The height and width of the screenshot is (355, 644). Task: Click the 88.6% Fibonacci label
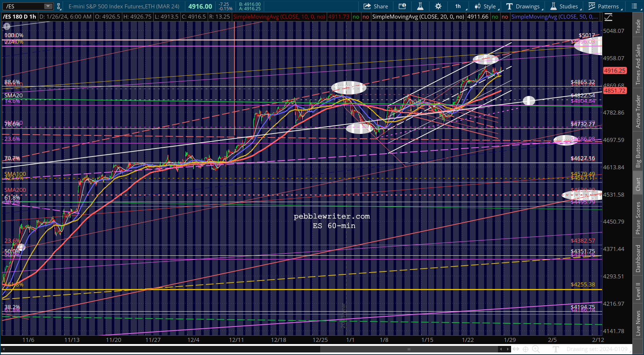12,82
